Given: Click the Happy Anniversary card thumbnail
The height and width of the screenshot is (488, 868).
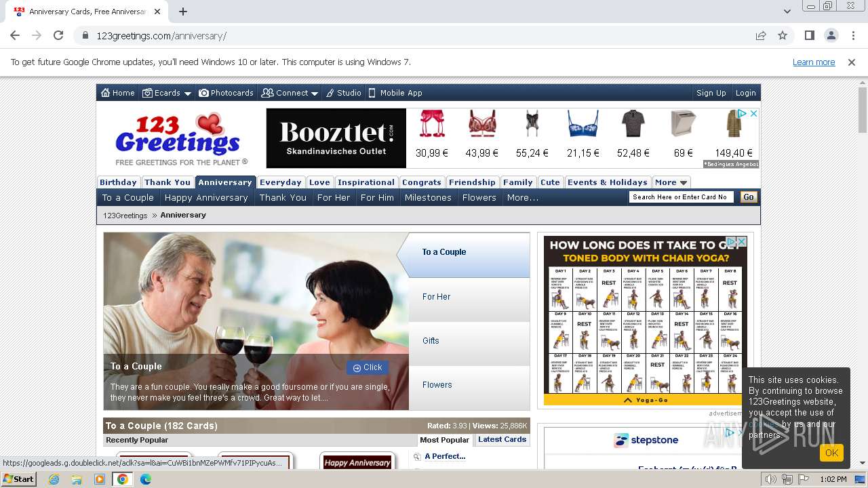Looking at the screenshot, I should point(357,462).
